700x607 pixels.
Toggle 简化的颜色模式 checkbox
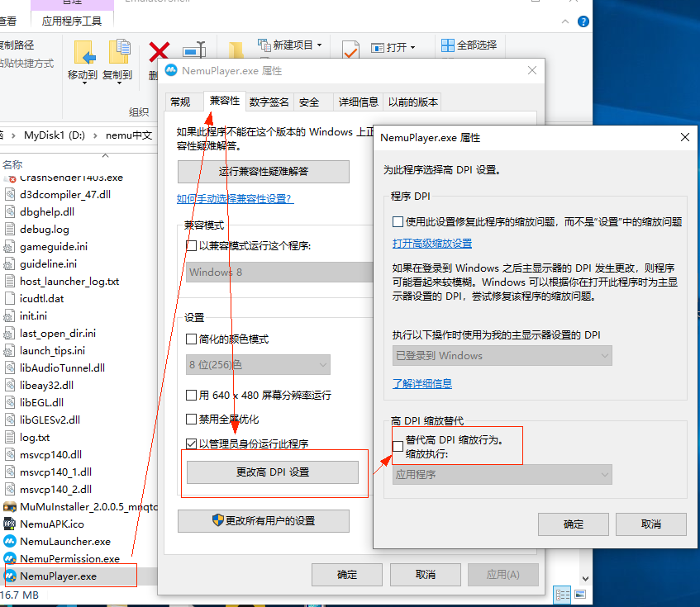pos(191,339)
